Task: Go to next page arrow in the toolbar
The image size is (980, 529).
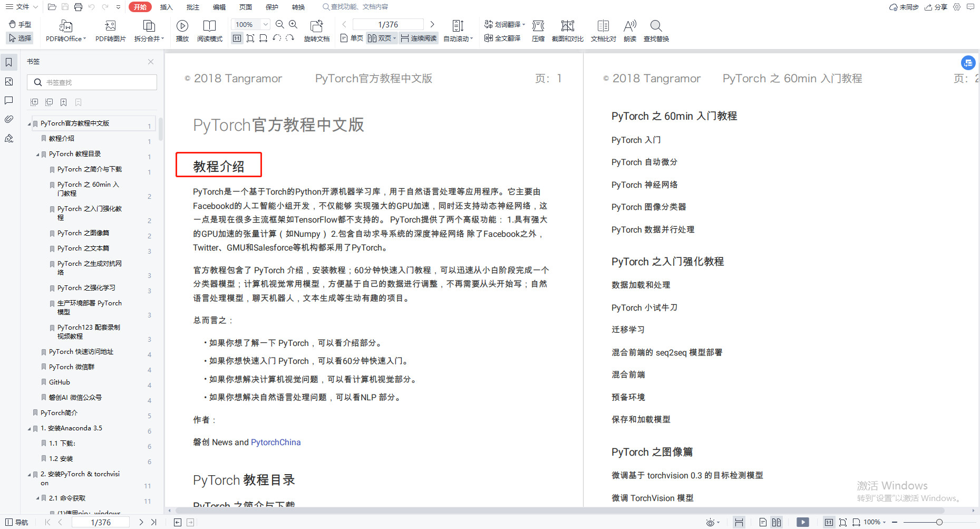Action: tap(432, 24)
